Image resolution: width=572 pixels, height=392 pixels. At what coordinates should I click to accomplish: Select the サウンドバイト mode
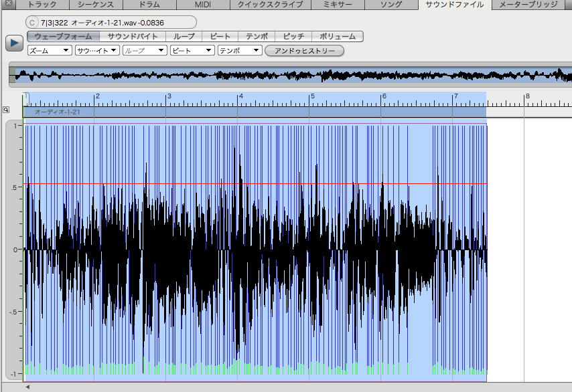[x=133, y=36]
